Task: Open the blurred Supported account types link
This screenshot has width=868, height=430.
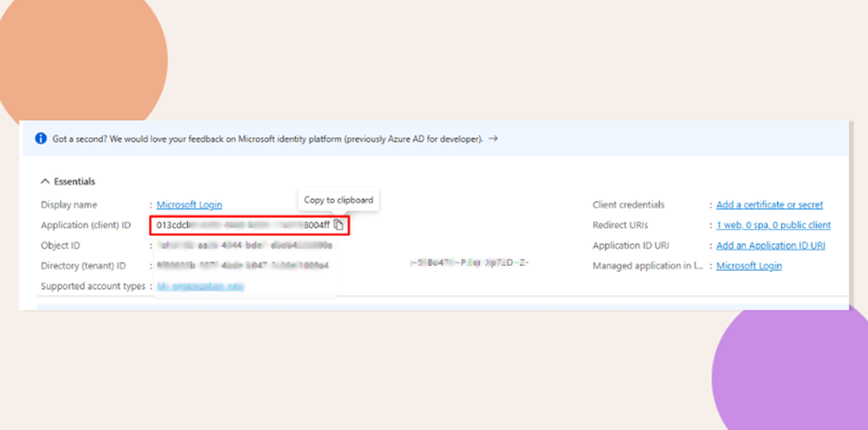Action: point(200,287)
